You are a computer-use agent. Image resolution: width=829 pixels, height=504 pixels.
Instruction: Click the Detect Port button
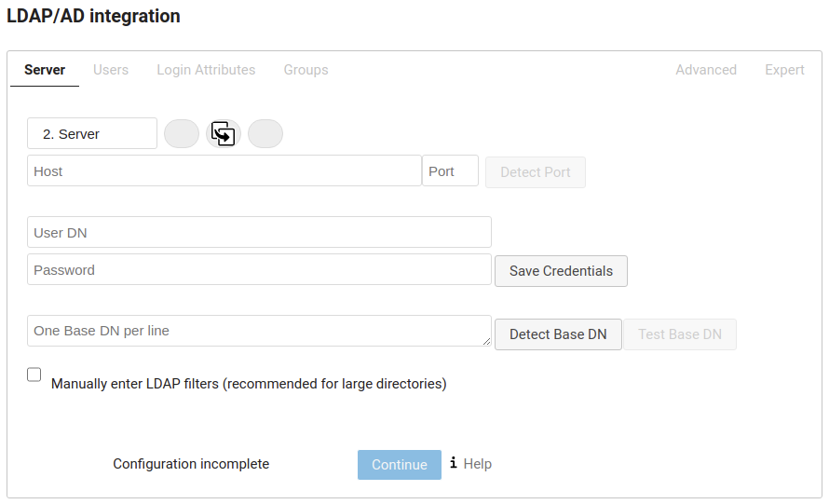[x=535, y=172]
